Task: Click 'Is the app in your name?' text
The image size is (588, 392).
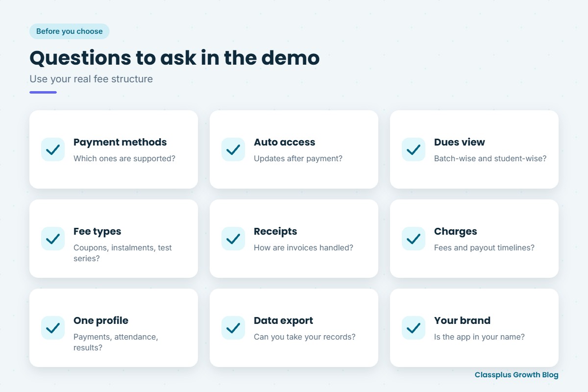Action: click(x=479, y=337)
